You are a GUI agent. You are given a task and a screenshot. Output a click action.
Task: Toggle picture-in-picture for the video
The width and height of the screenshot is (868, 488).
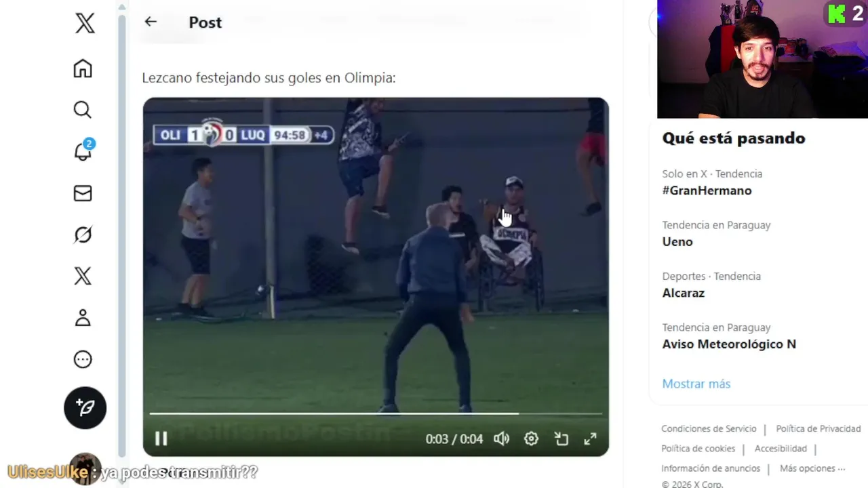pyautogui.click(x=561, y=439)
